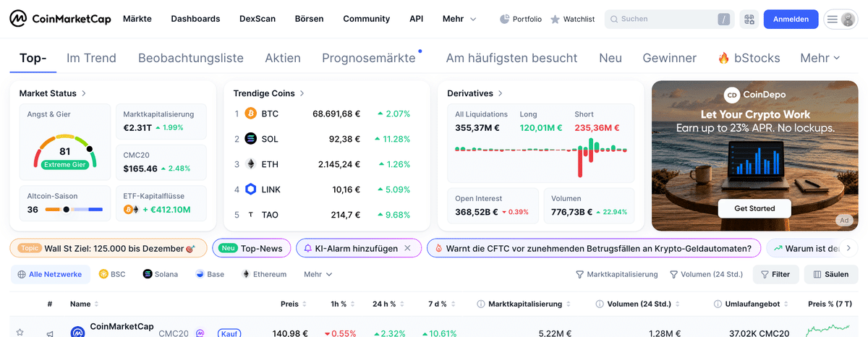Click the info icon beside Marktkapitalisierung column
868x337 pixels.
point(482,304)
